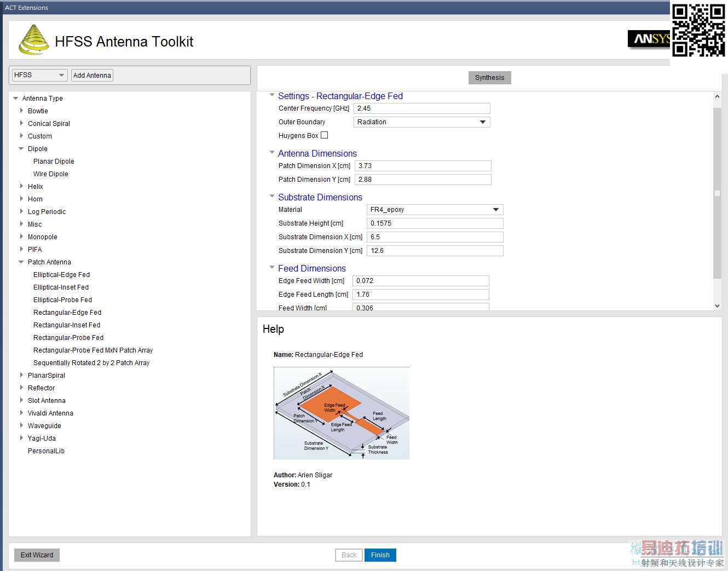Collapse the Dipole category
Viewport: 728px width, 571px height.
coord(21,149)
